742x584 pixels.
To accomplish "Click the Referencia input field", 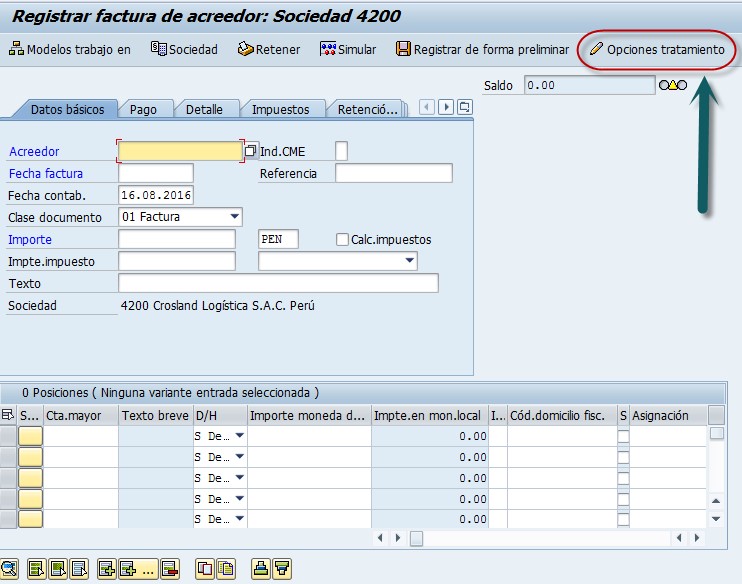I will point(394,173).
